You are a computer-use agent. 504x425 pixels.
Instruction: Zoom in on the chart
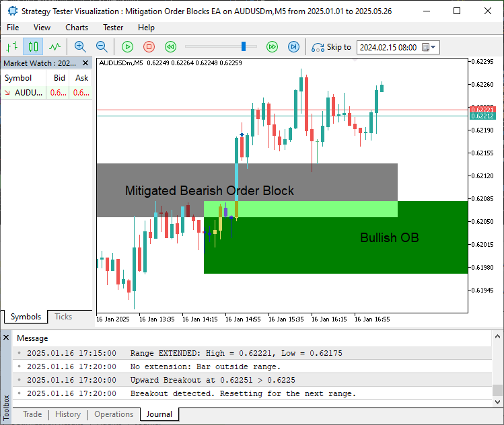point(80,47)
